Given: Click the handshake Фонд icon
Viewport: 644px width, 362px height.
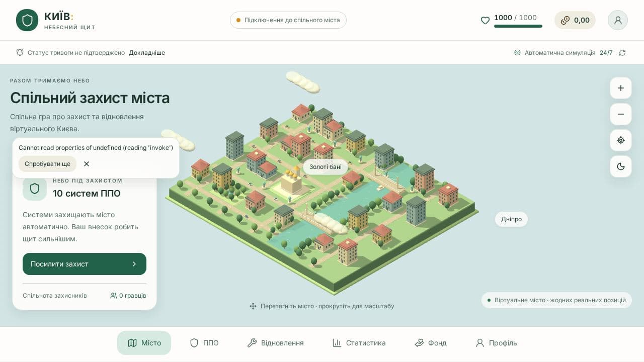Looking at the screenshot, I should pyautogui.click(x=419, y=343).
